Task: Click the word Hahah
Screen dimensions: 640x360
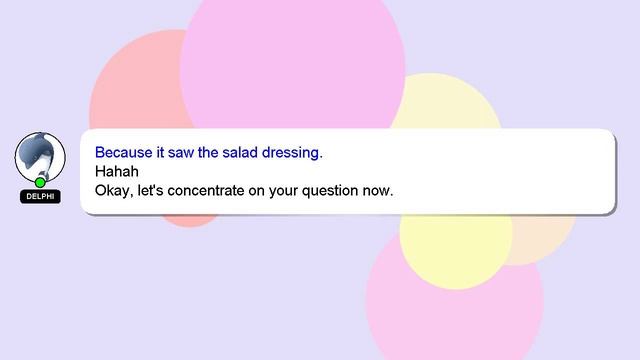Action: tap(117, 171)
